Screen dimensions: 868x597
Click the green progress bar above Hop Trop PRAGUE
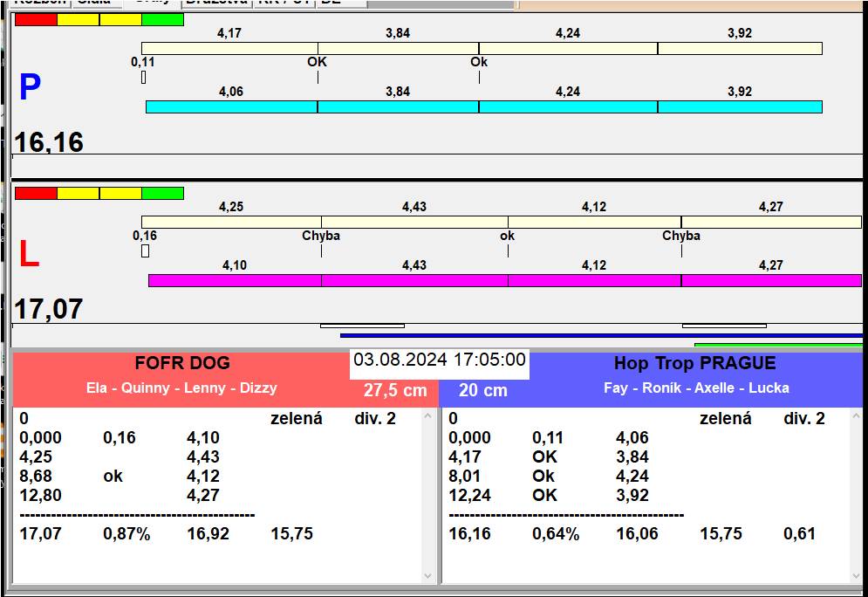pos(778,345)
